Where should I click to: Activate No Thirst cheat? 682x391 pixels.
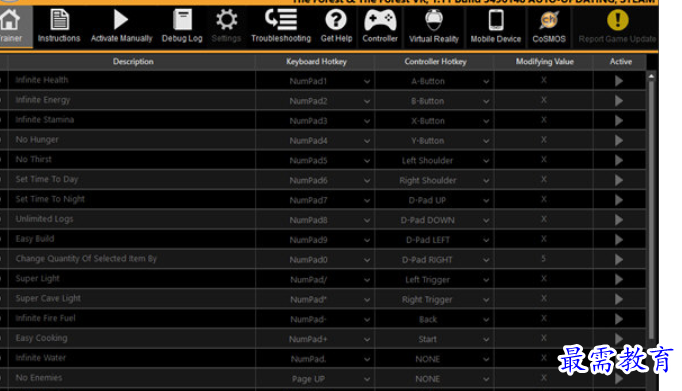coord(619,160)
